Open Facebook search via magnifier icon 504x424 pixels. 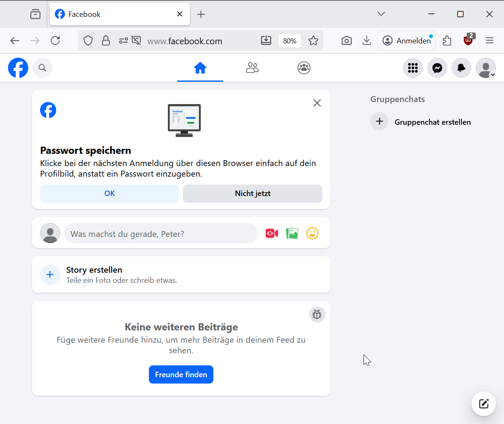pos(42,68)
